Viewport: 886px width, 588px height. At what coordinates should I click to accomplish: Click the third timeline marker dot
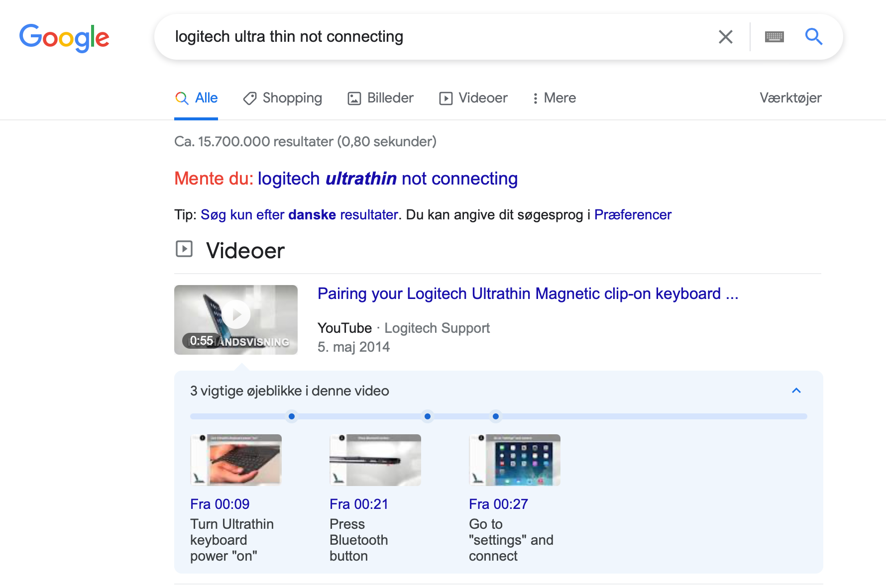click(x=495, y=416)
